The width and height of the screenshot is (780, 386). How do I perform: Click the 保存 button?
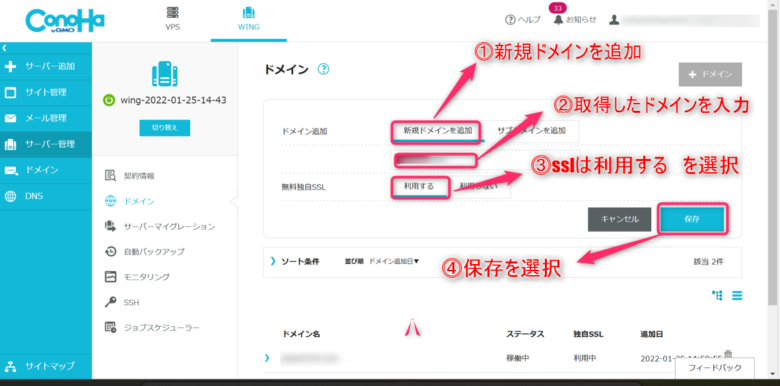click(x=691, y=219)
